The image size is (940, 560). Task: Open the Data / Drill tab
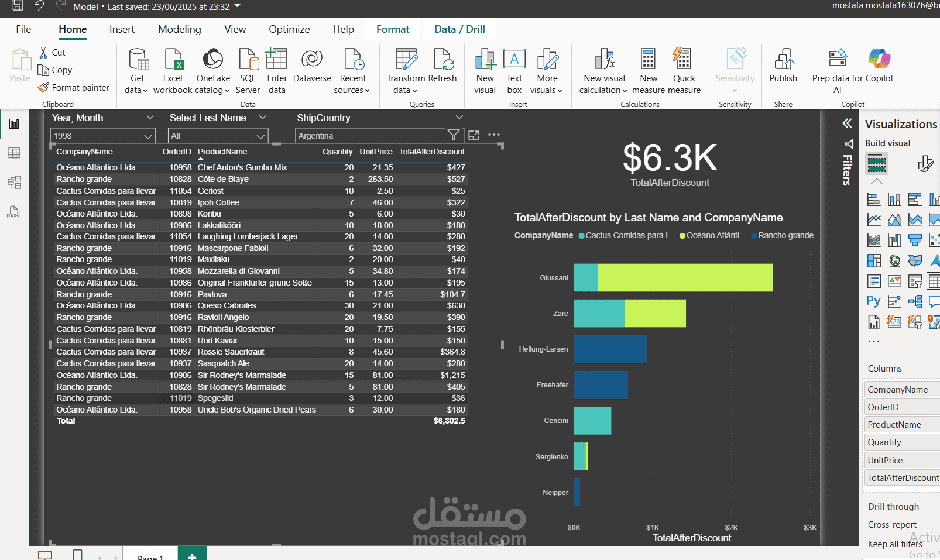[x=459, y=29]
